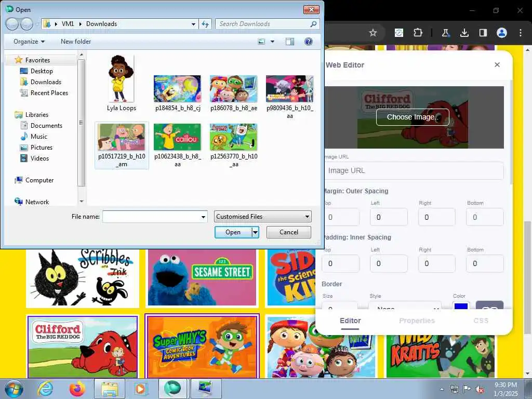This screenshot has height=399, width=532.
Task: Select the p12563770_b_h10_aa file
Action: pyautogui.click(x=234, y=145)
